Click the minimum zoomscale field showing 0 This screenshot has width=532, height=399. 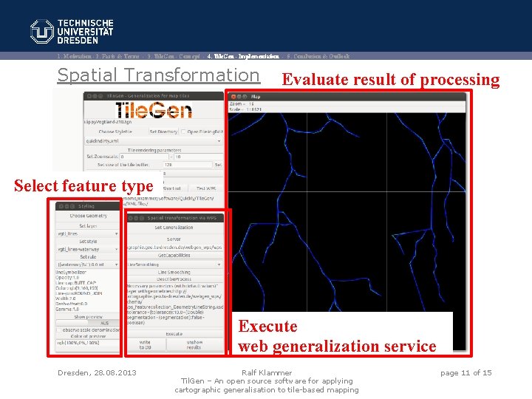coord(144,157)
